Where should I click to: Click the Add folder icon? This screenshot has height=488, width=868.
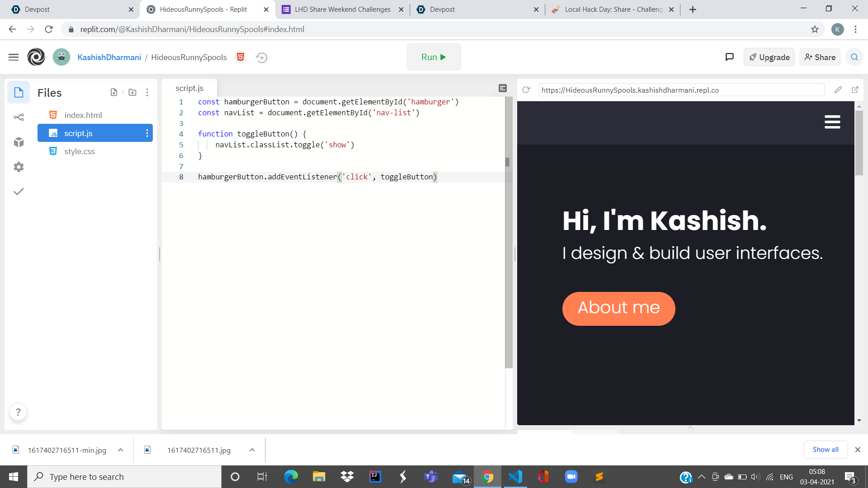[x=132, y=92]
